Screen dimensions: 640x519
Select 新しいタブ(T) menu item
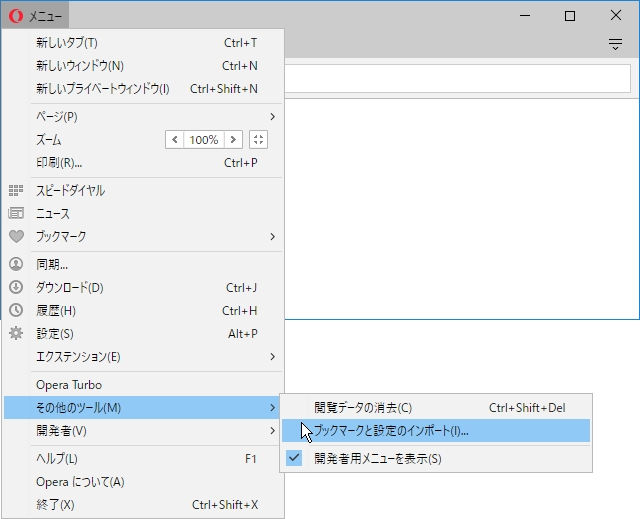pyautogui.click(x=143, y=43)
